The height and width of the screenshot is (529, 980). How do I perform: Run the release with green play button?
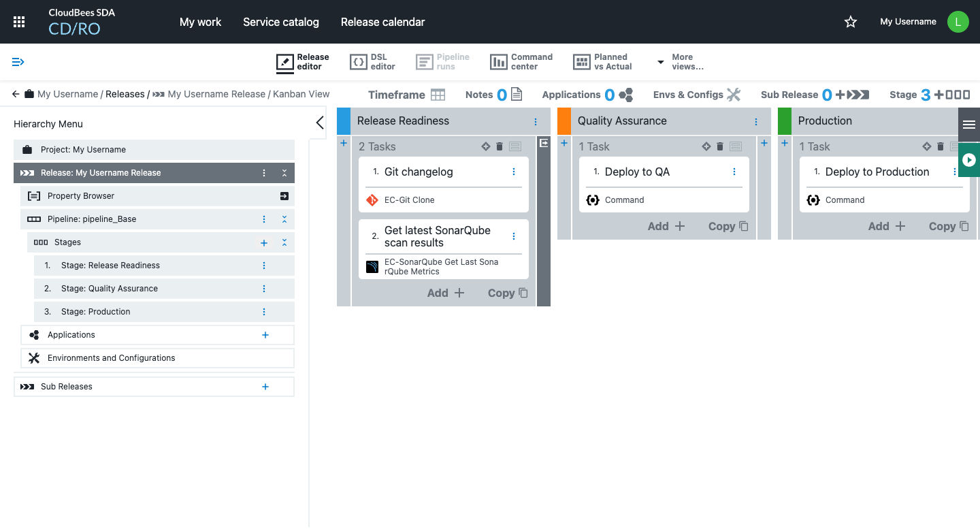click(969, 160)
